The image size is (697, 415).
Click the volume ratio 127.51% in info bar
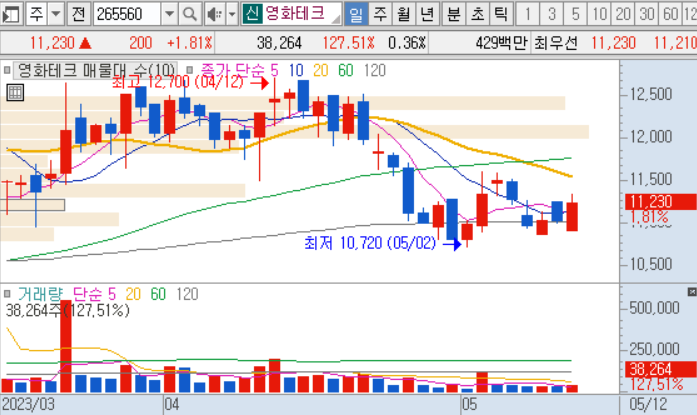coord(348,43)
